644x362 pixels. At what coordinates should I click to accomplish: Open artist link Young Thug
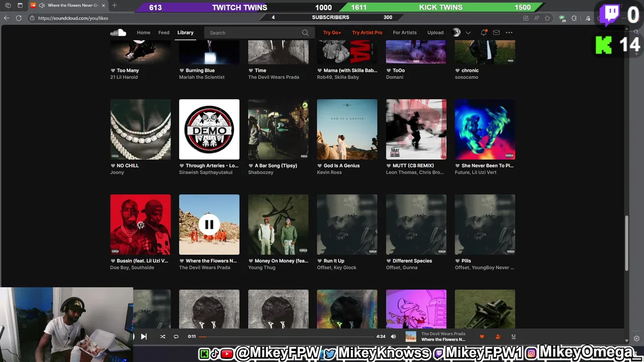(x=261, y=268)
